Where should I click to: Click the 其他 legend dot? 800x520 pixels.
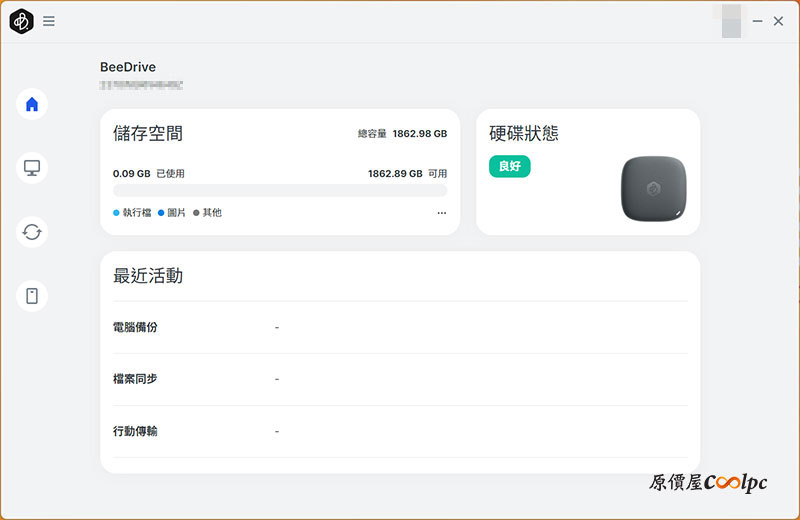(196, 213)
